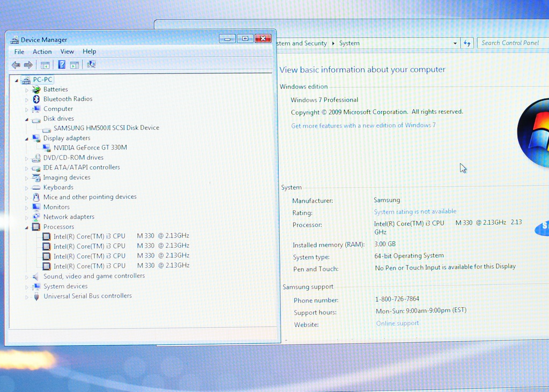Click the Keyboards tree label
The width and height of the screenshot is (549, 392).
(x=58, y=187)
